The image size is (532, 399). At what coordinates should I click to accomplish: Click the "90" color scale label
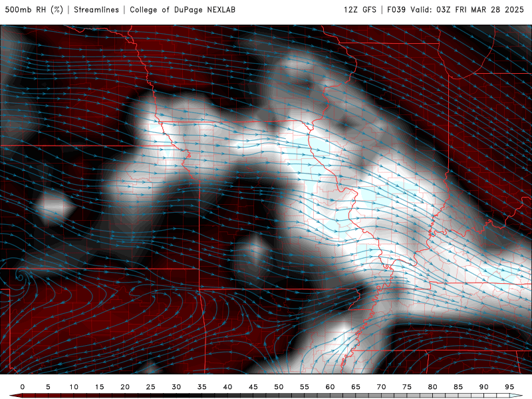pyautogui.click(x=483, y=387)
